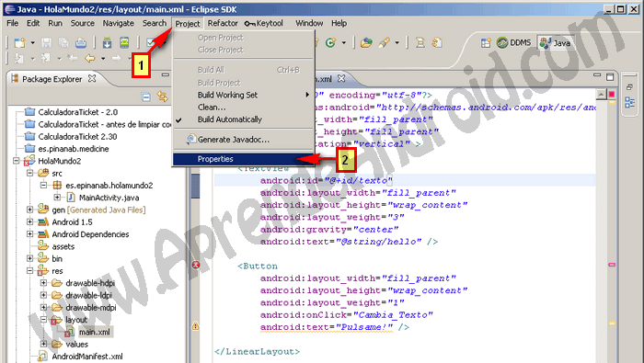
Task: Select the es.pinanab.medicine project
Action: pyautogui.click(x=73, y=149)
